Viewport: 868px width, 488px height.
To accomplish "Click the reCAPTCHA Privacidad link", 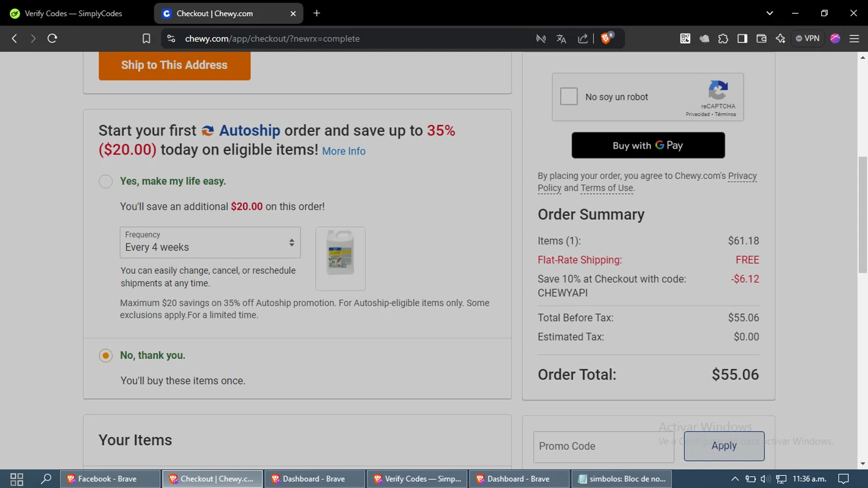I will point(697,115).
